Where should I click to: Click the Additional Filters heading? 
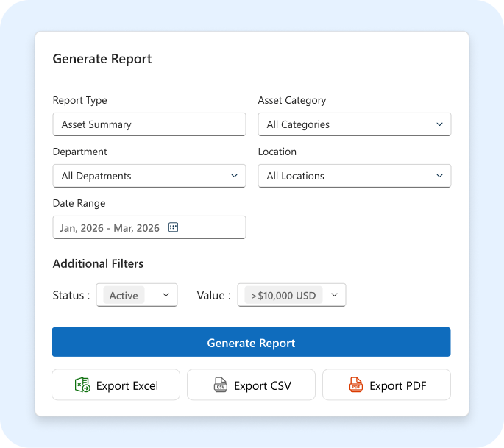98,263
